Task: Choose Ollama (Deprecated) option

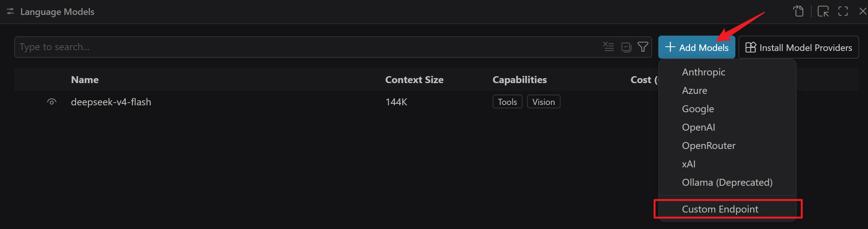Action: pyautogui.click(x=727, y=182)
